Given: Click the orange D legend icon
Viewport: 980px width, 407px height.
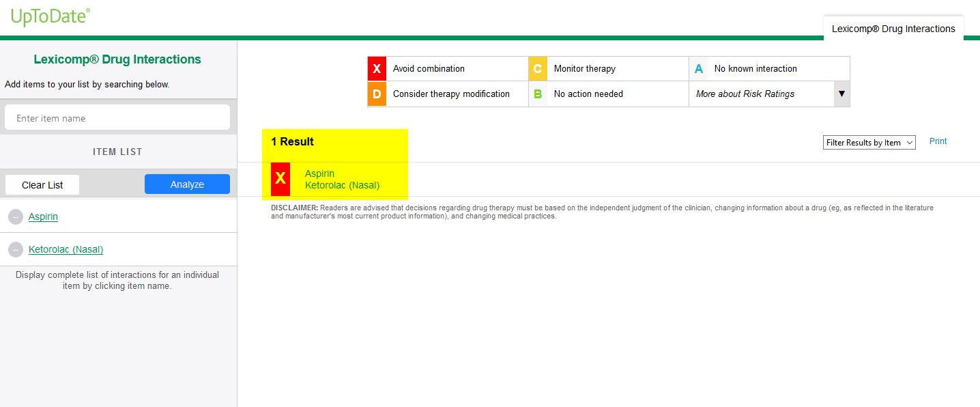Looking at the screenshot, I should (x=377, y=94).
